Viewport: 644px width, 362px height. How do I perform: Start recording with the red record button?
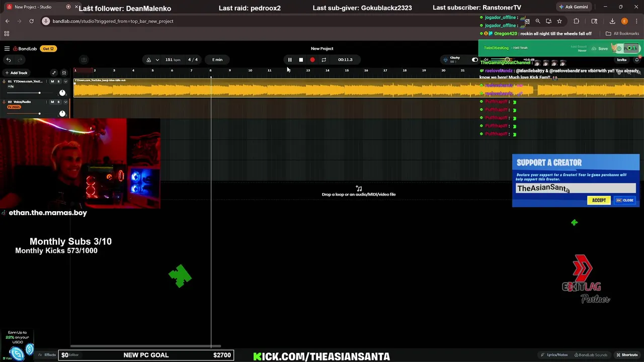[x=312, y=60]
